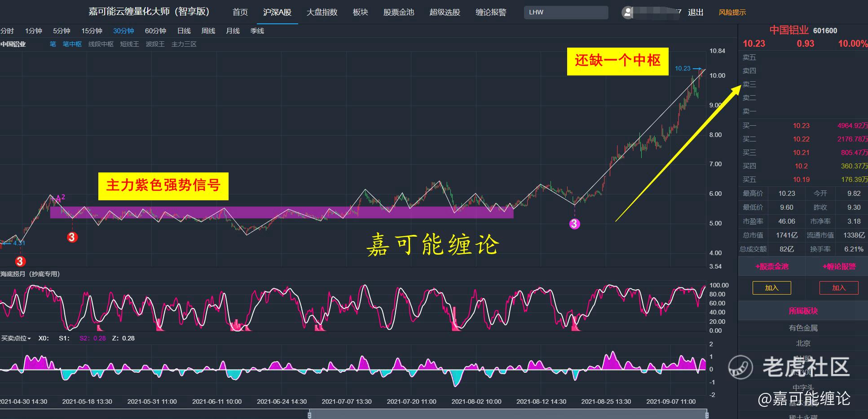Open the 风险提示 link
868x419 pixels.
[x=732, y=12]
